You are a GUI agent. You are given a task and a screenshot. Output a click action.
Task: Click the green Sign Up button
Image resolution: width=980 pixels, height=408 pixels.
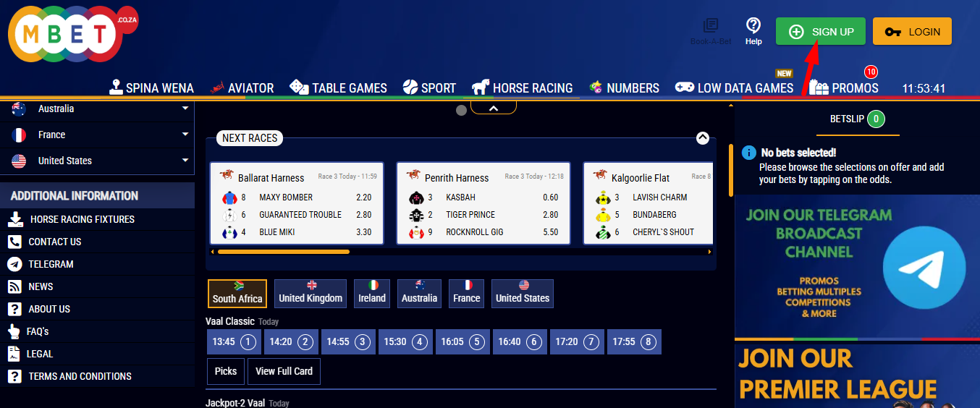pos(820,32)
